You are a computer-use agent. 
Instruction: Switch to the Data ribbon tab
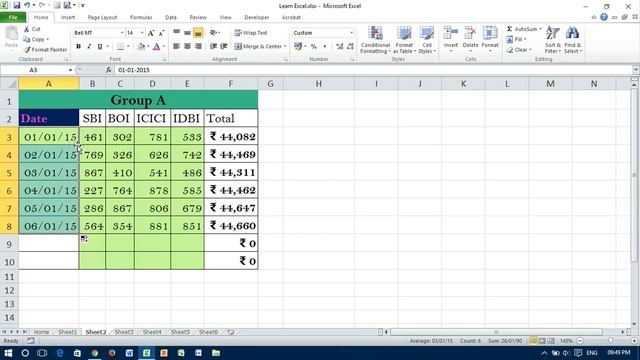[x=171, y=17]
